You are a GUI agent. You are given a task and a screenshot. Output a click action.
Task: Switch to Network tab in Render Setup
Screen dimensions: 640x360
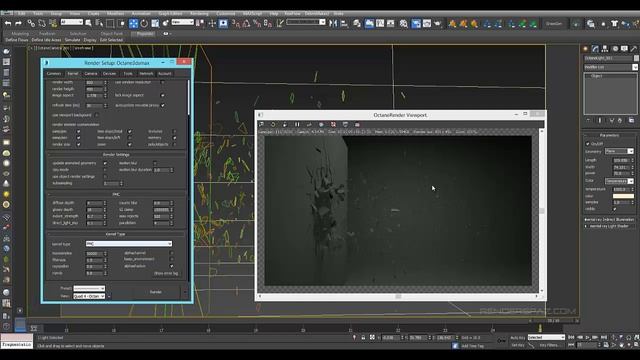(146, 73)
